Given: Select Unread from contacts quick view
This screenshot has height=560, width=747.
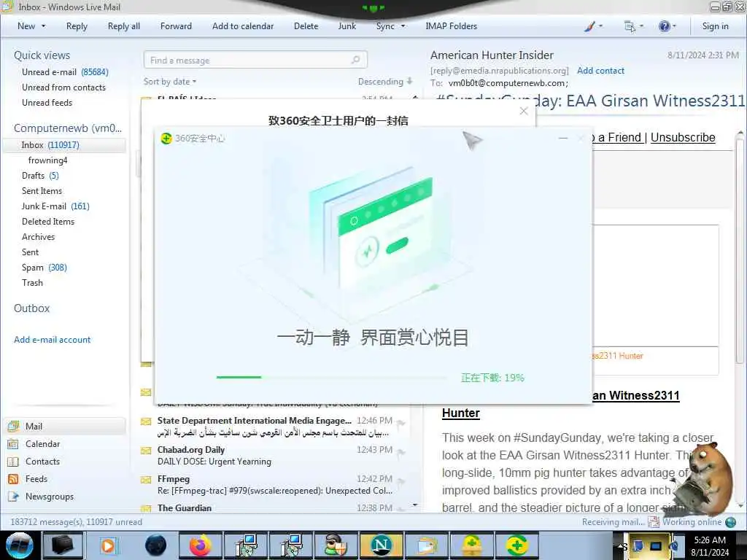Looking at the screenshot, I should [x=64, y=87].
